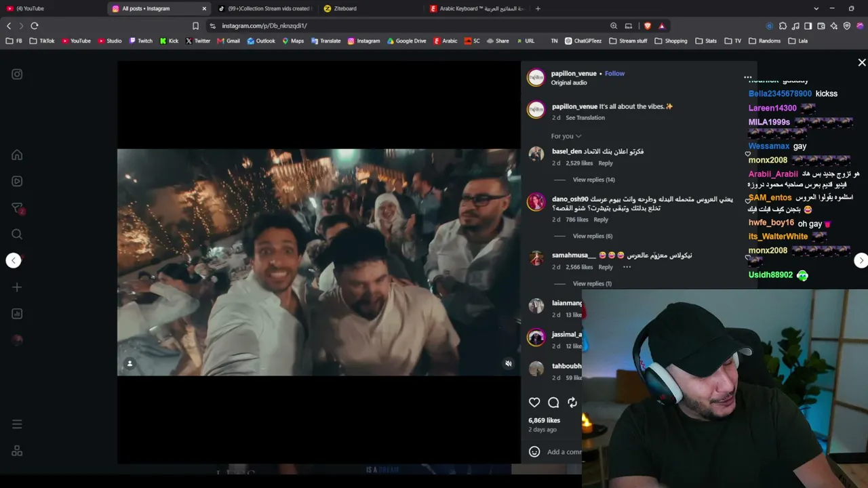The width and height of the screenshot is (868, 488).
Task: View tagged people in video
Action: (130, 364)
